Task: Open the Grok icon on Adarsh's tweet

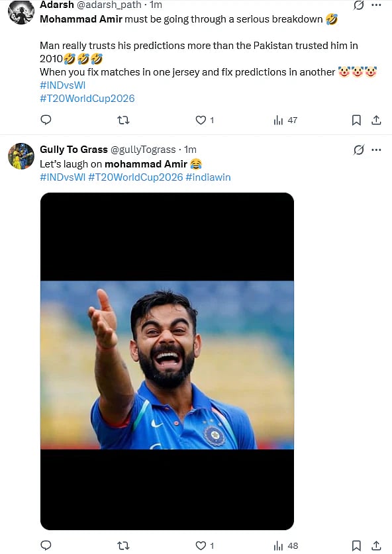Action: point(358,5)
